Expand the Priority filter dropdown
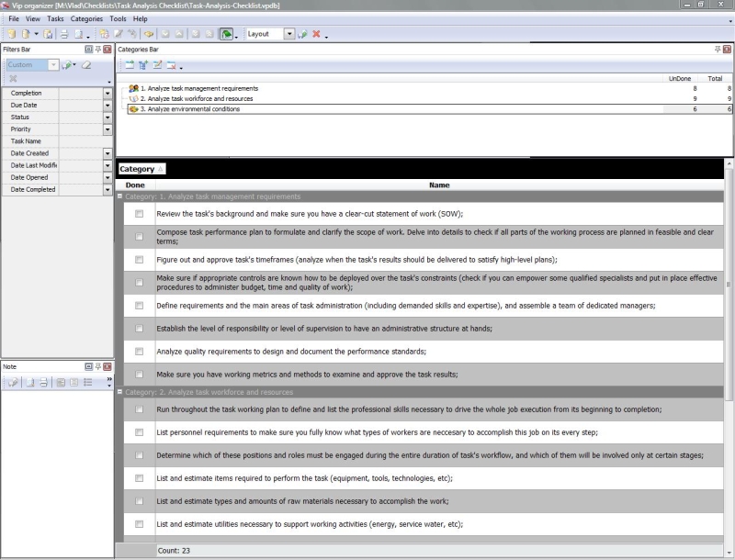 (107, 129)
